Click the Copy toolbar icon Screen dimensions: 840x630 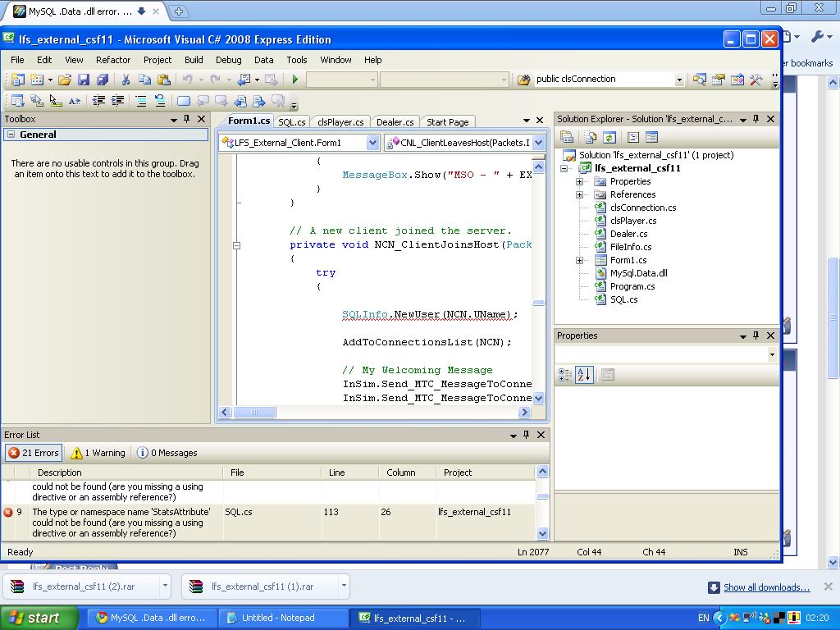tap(144, 80)
